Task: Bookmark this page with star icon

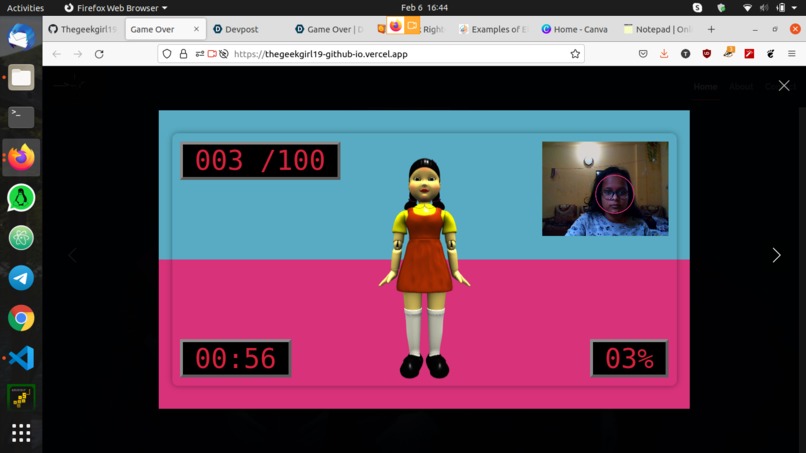Action: (575, 54)
